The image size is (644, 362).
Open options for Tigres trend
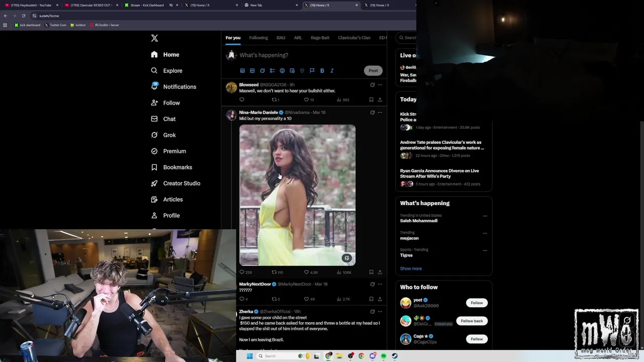tap(485, 250)
